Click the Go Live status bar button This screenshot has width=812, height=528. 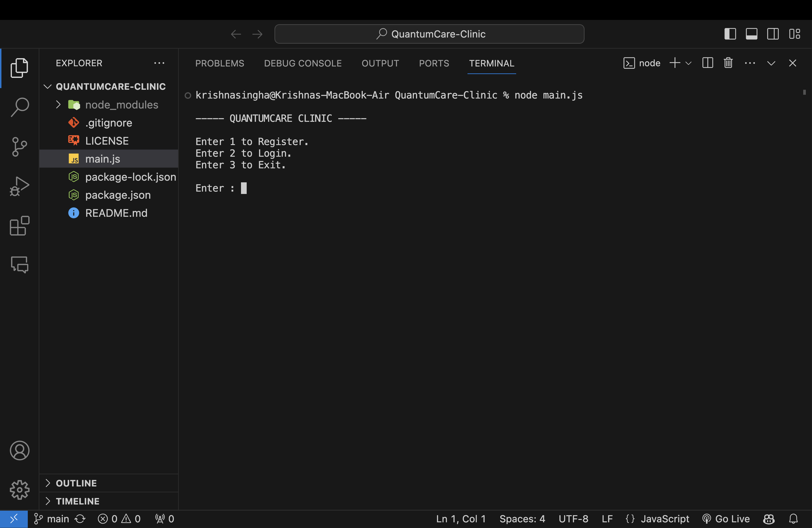point(726,519)
